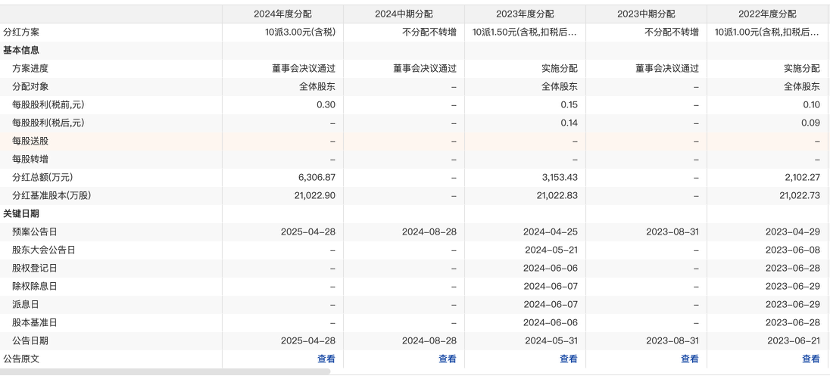This screenshot has height=380, width=830.
Task: Click the 2023-06-08 股东大会公告日 date
Action: [x=793, y=250]
